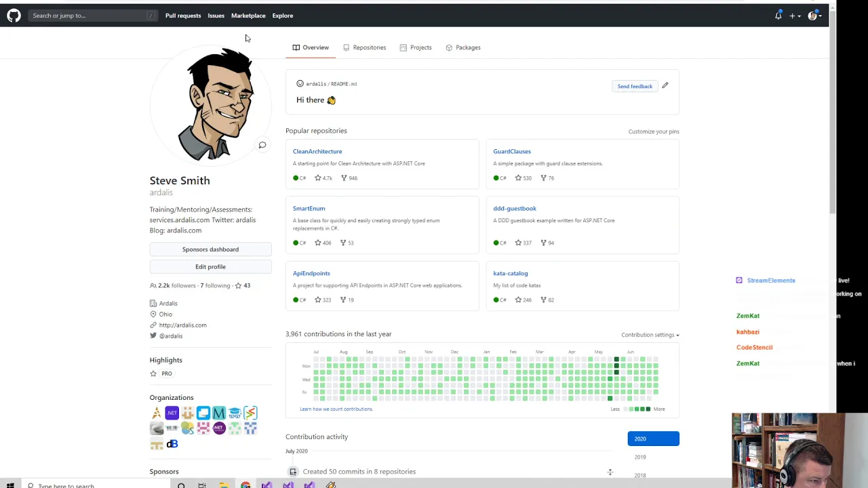
Task: Open the CleanArchitecture repository
Action: pyautogui.click(x=317, y=152)
